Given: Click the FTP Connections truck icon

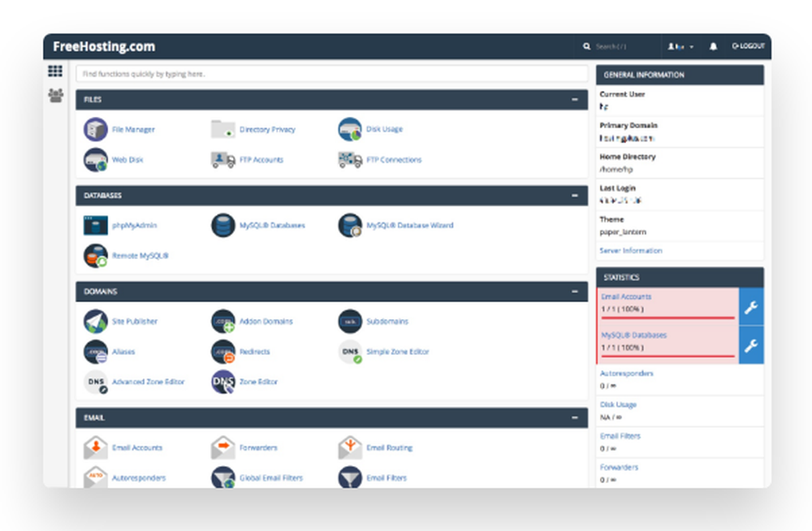Looking at the screenshot, I should [350, 160].
